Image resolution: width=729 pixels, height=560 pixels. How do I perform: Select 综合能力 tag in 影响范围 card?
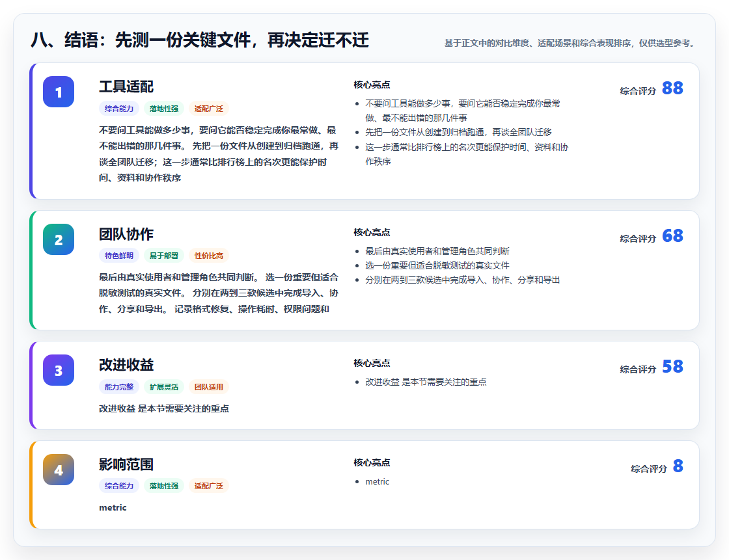119,486
